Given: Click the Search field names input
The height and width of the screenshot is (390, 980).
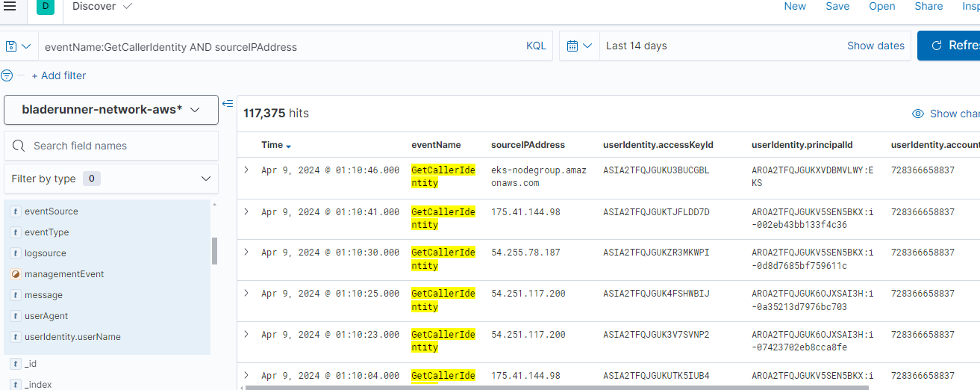Looking at the screenshot, I should (x=119, y=146).
